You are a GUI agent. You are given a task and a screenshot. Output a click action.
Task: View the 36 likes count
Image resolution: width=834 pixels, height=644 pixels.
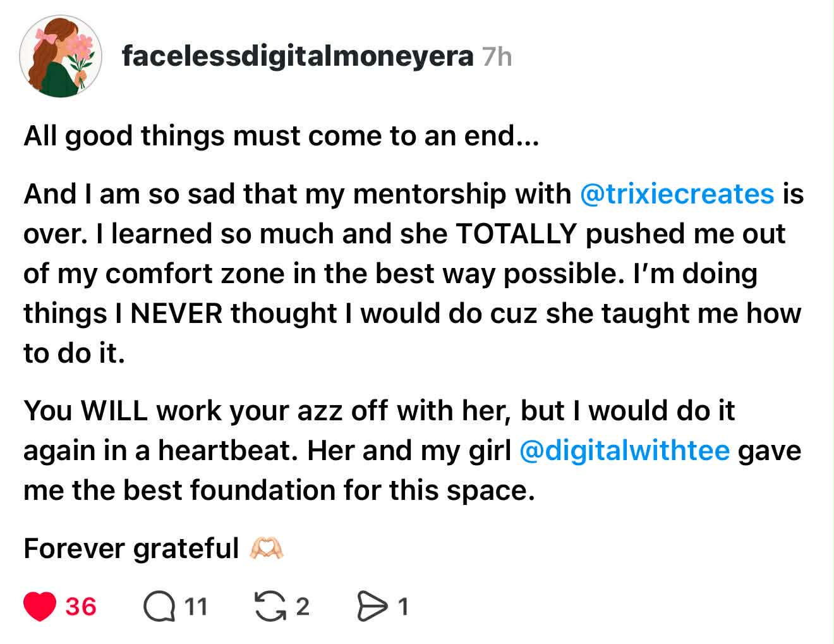(81, 607)
